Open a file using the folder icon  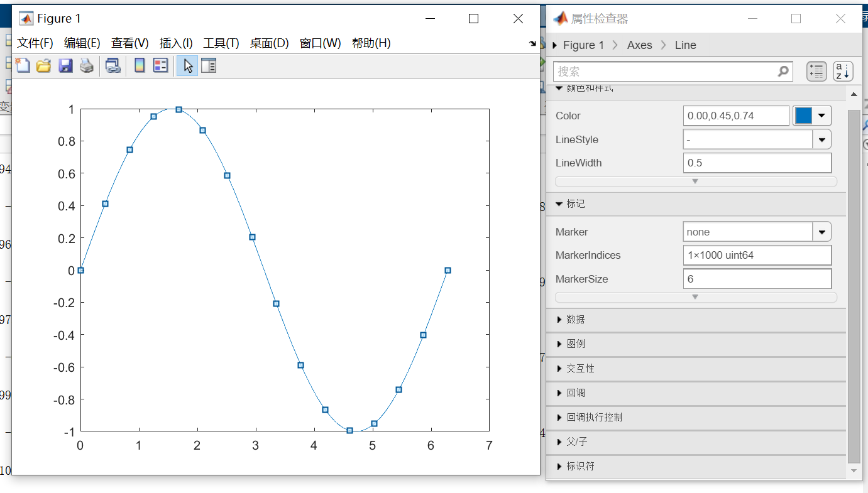pos(43,65)
